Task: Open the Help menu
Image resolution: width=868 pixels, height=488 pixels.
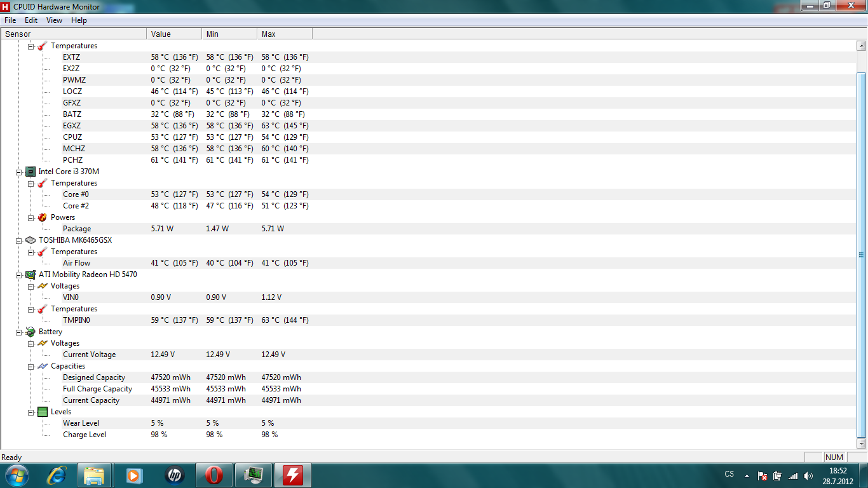Action: (79, 20)
